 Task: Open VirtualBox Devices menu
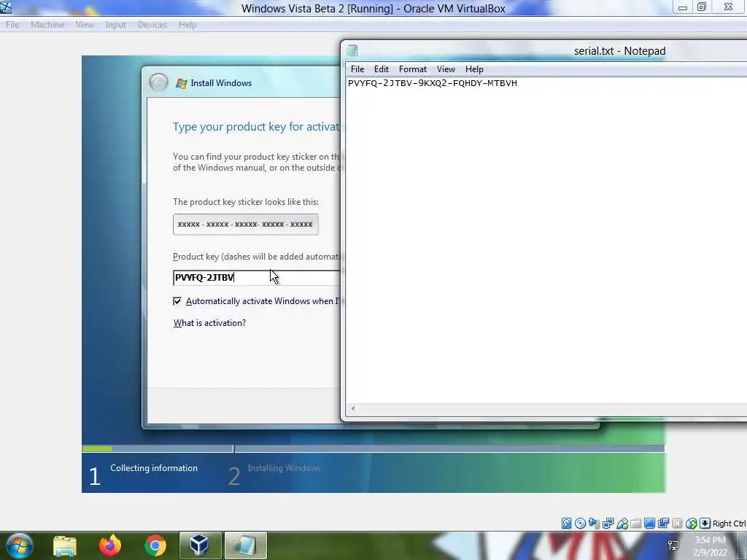[152, 25]
